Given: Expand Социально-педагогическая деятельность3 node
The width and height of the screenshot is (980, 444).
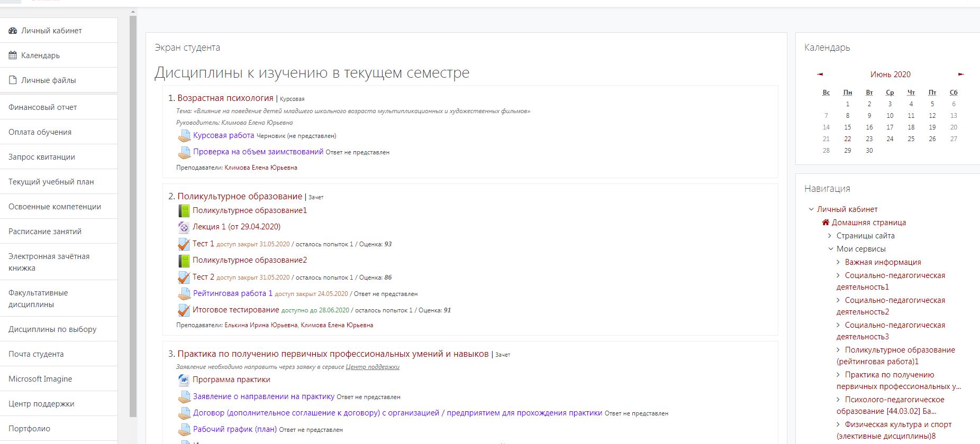Looking at the screenshot, I should click(838, 325).
